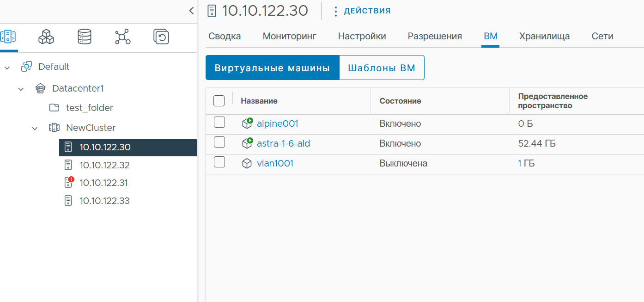This screenshot has width=644, height=302.
Task: Click the host icon of selected 10.10.122.30
Action: [68, 147]
